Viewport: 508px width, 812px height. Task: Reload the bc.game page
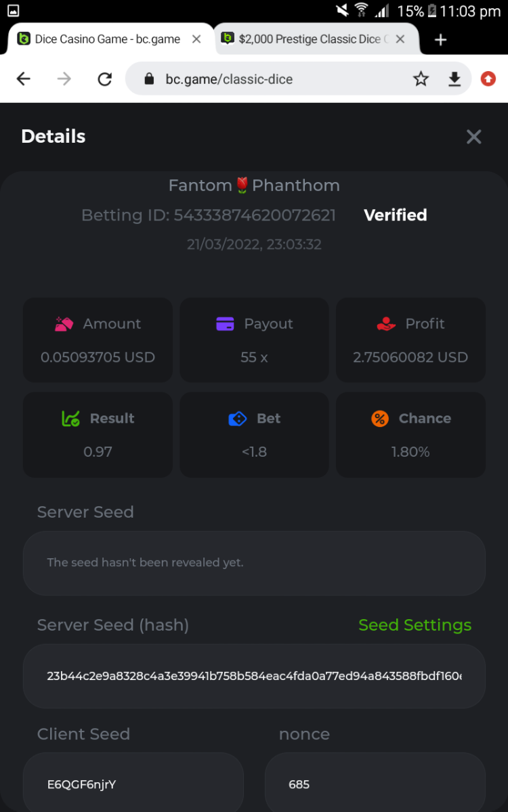[x=105, y=79]
